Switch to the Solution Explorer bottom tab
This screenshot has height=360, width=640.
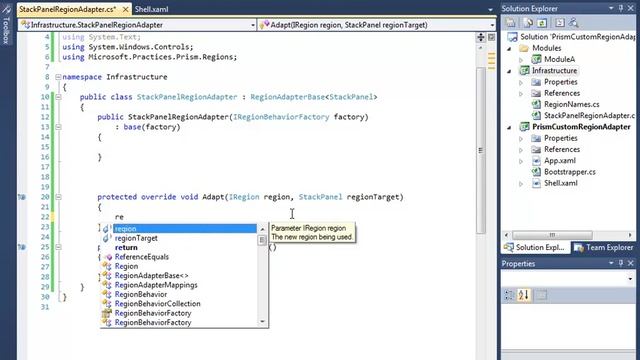(x=536, y=247)
